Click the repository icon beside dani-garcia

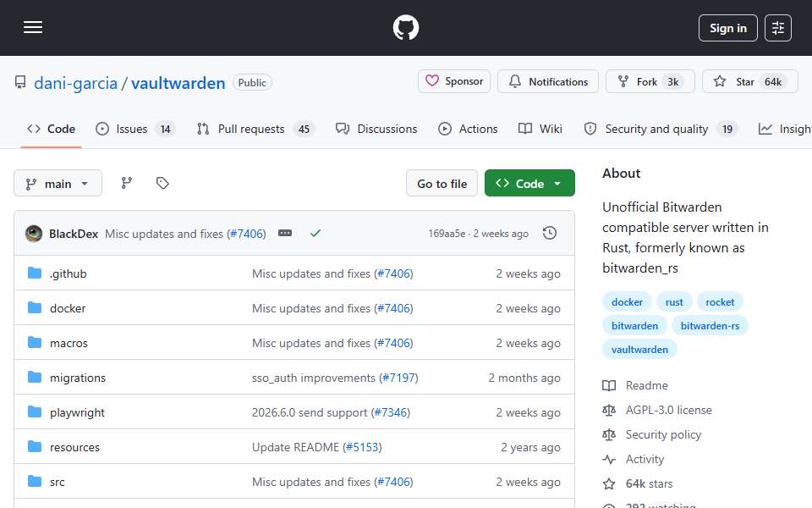20,82
